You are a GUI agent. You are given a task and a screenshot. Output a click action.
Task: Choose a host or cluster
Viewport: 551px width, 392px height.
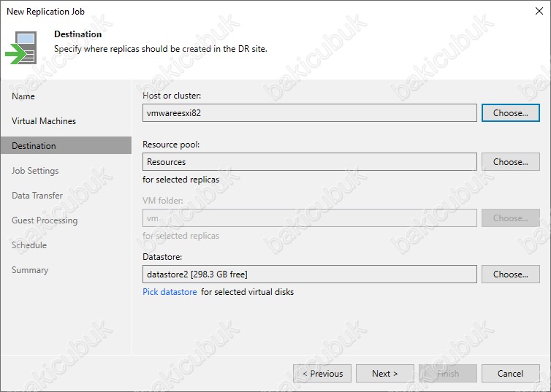511,113
